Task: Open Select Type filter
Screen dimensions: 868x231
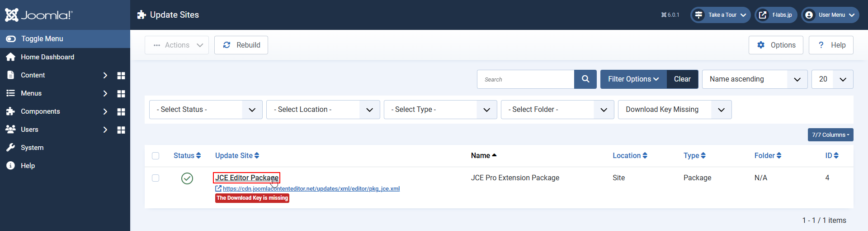Action: coord(440,110)
